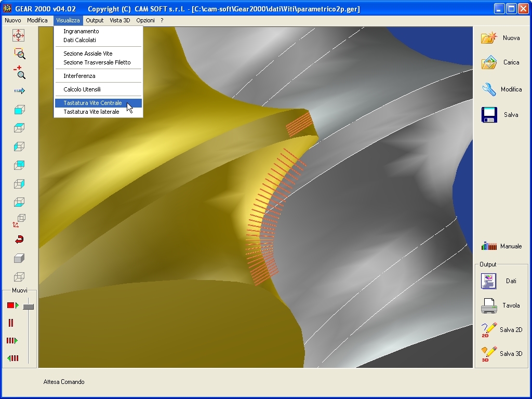This screenshot has height=399, width=532.
Task: Click the Modifica wrench button in right panel
Action: (501, 89)
